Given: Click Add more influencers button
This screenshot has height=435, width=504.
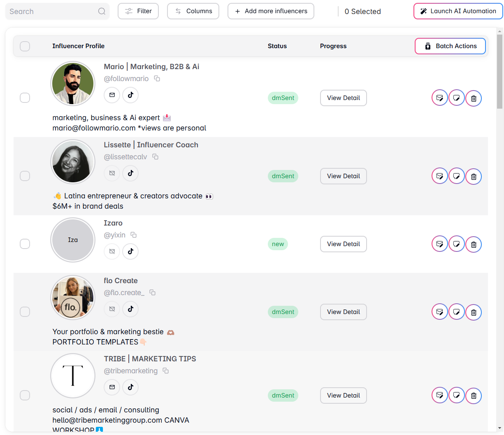Looking at the screenshot, I should click(271, 11).
